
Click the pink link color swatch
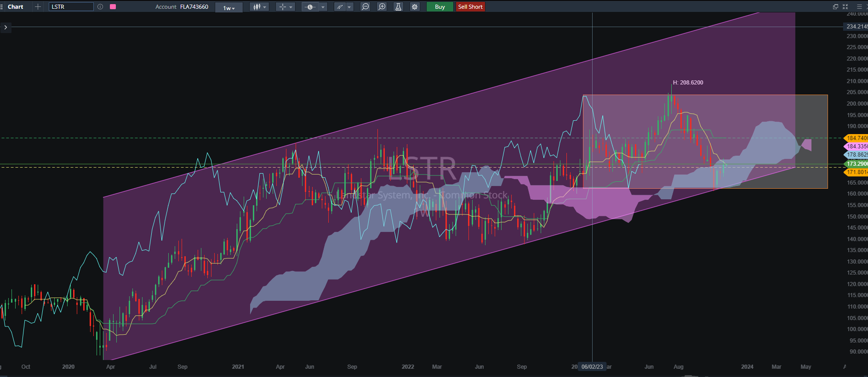pyautogui.click(x=113, y=7)
